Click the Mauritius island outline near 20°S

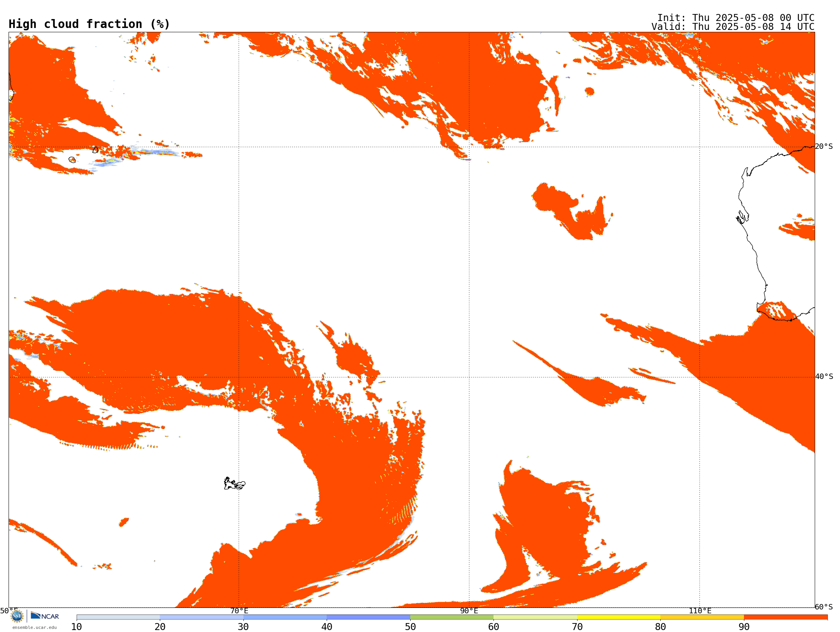(x=96, y=150)
